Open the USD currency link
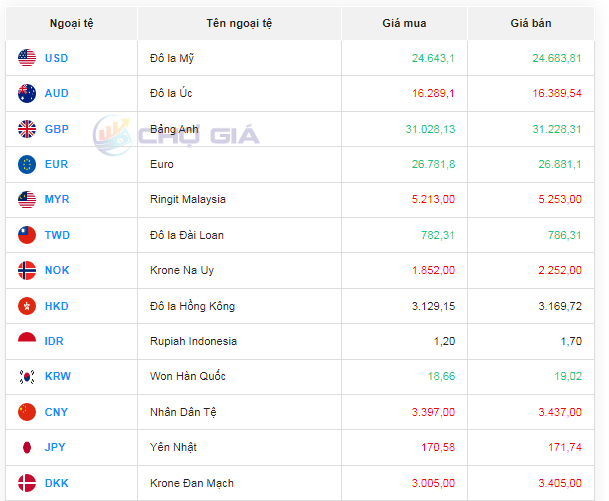609x501 pixels. (56, 58)
